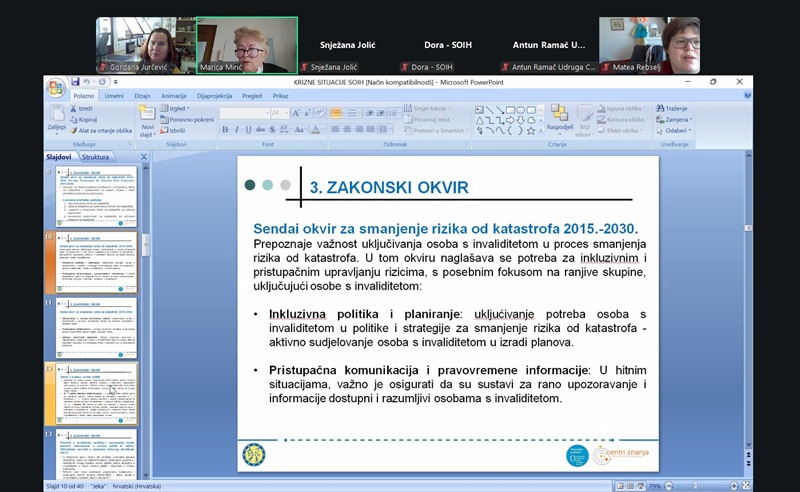
Task: Open the font size dropdown
Action: (287, 113)
